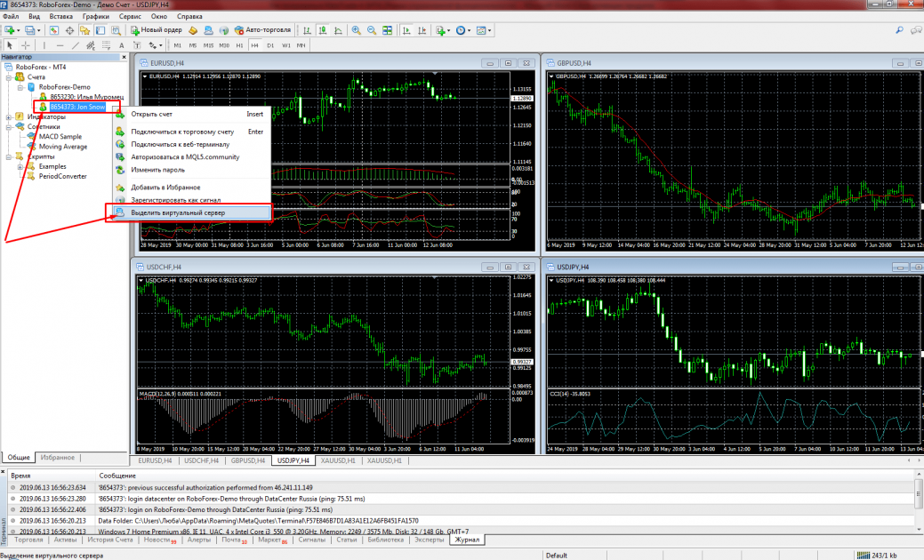The width and height of the screenshot is (924, 560).
Task: Open the Сервис menu
Action: click(x=129, y=16)
